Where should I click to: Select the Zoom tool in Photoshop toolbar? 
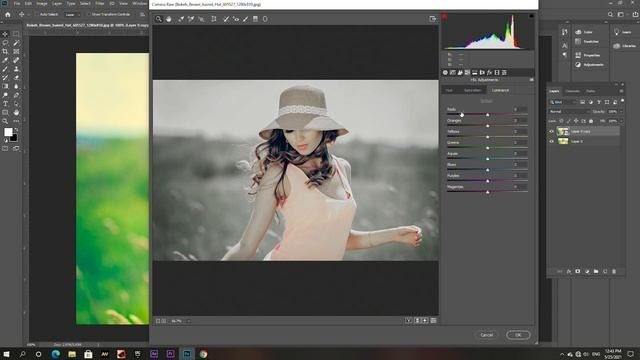[x=5, y=121]
